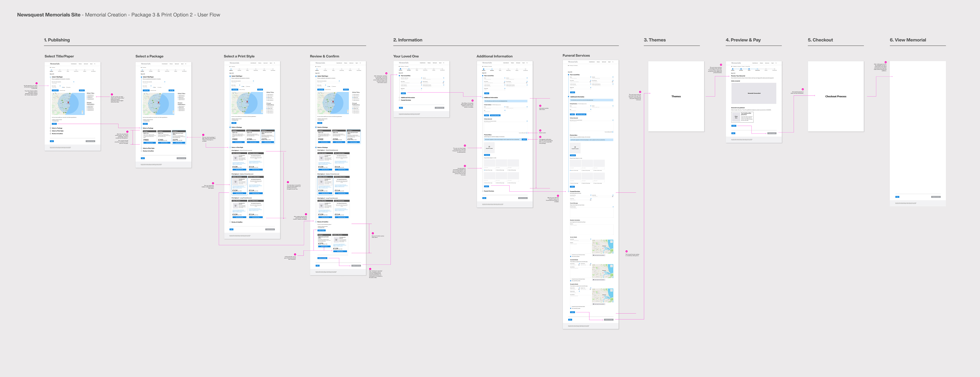Expand 'Select a Package' section on Select Title/Paper page

pos(57,128)
